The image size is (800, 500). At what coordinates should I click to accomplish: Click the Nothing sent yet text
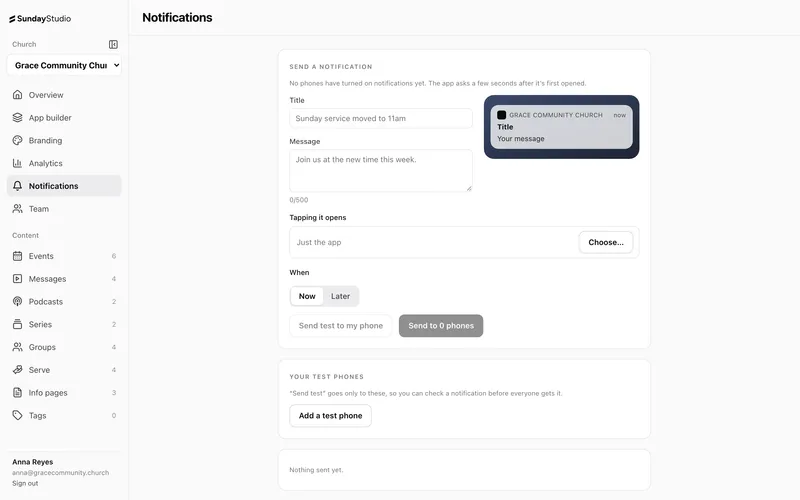pos(316,470)
